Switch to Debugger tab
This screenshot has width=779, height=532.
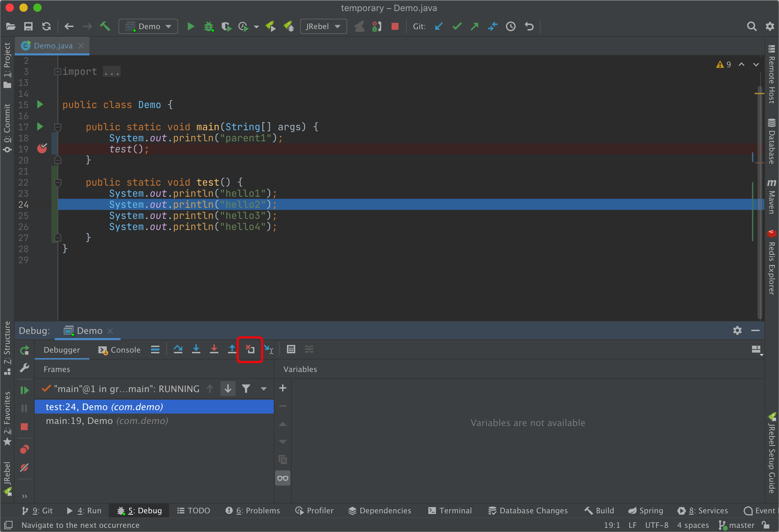(62, 350)
